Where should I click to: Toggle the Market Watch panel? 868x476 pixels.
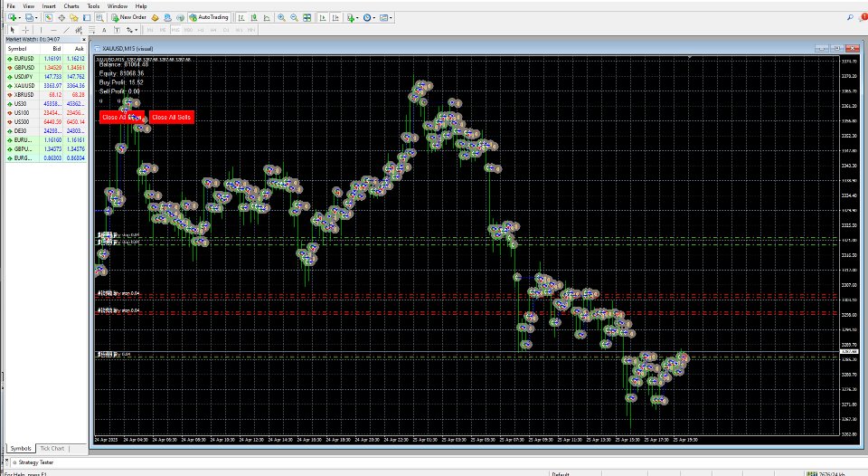(x=49, y=18)
